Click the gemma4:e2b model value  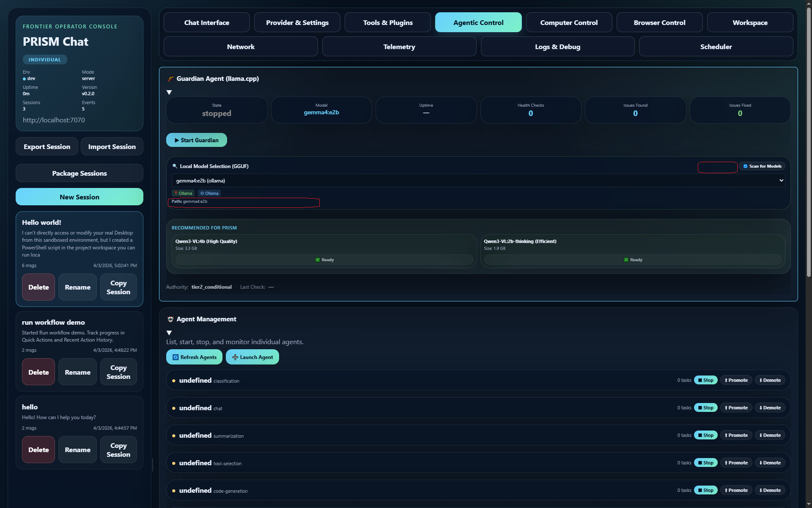[x=321, y=112]
